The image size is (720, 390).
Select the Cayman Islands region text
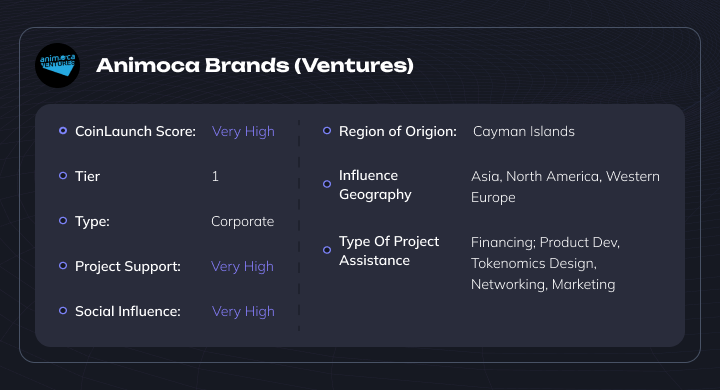tap(523, 131)
